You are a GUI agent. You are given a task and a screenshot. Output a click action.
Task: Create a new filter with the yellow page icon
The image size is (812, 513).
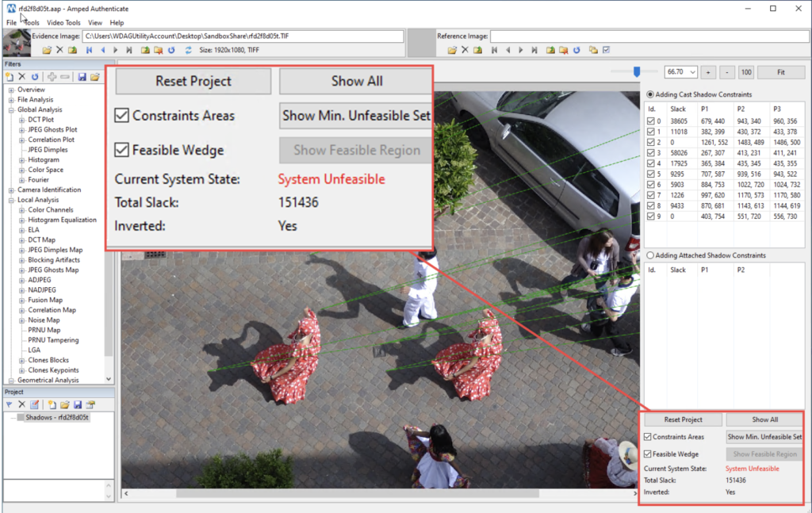pos(10,77)
